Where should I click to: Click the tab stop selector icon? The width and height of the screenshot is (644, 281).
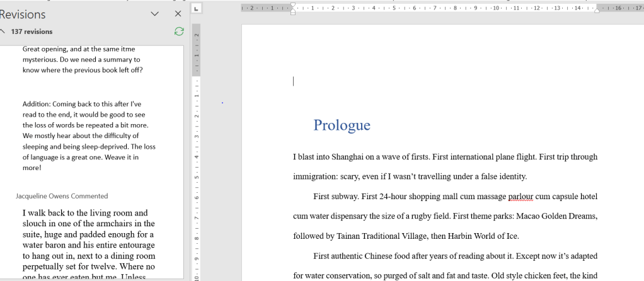click(x=196, y=8)
